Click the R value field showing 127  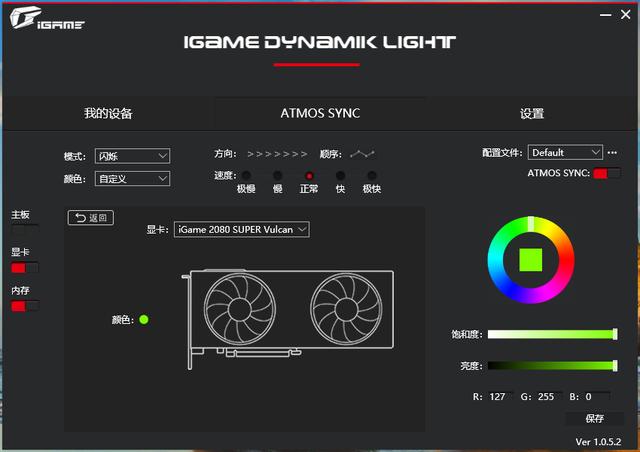tap(500, 396)
